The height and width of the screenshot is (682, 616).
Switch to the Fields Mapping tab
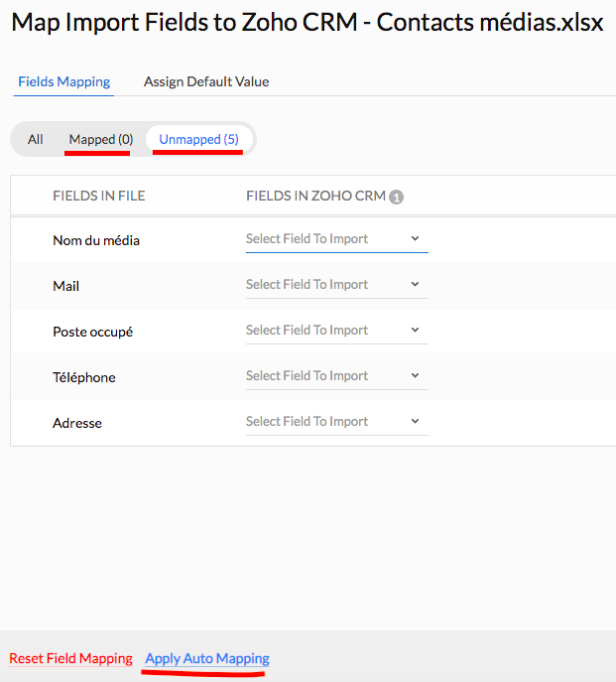[x=63, y=81]
